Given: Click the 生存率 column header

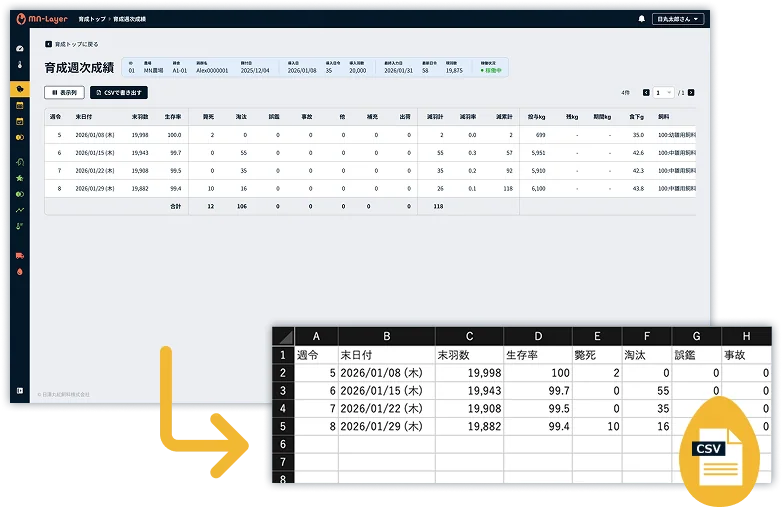Looking at the screenshot, I should [172, 117].
